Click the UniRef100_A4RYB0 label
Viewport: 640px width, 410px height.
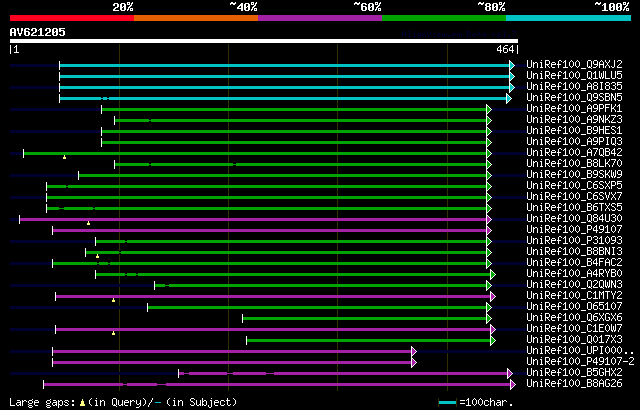(574, 274)
